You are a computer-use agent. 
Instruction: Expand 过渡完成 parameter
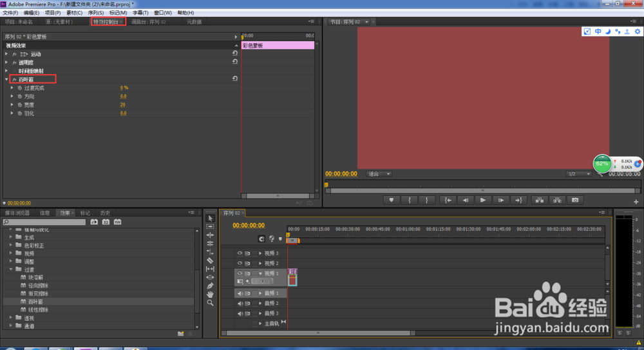(x=12, y=88)
